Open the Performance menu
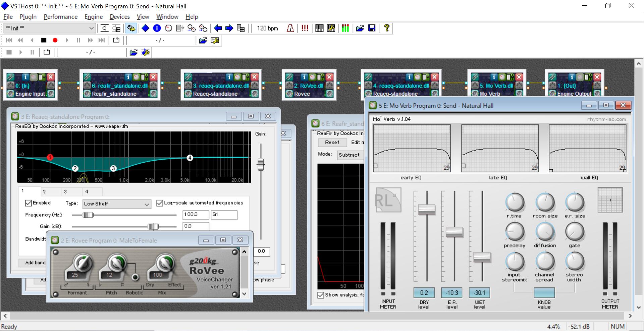Viewport: 644px width, 331px height. (60, 17)
